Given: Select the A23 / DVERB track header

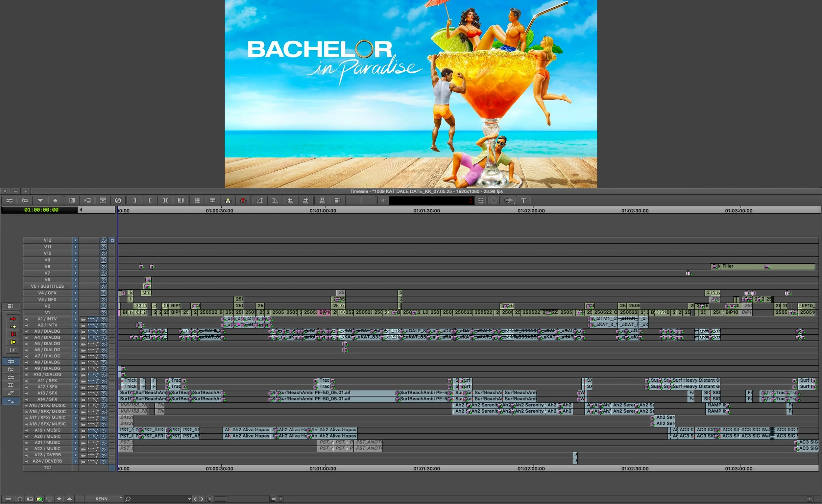Looking at the screenshot, I should [47, 455].
